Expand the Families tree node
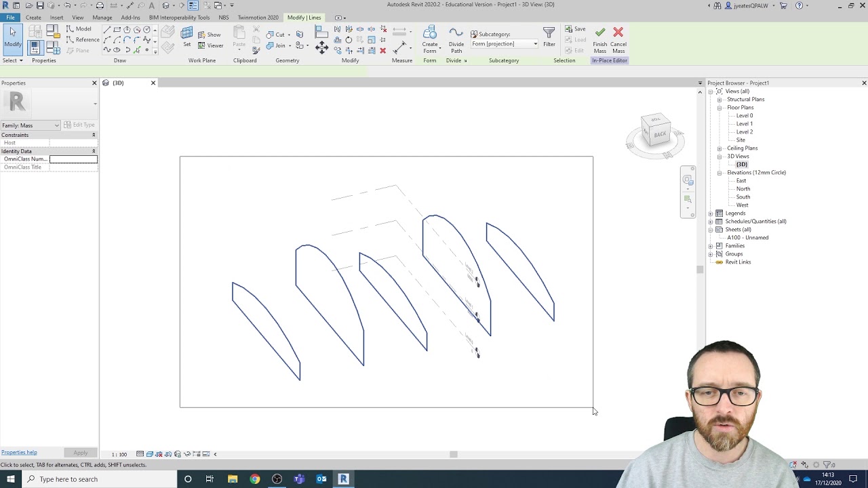 click(711, 246)
